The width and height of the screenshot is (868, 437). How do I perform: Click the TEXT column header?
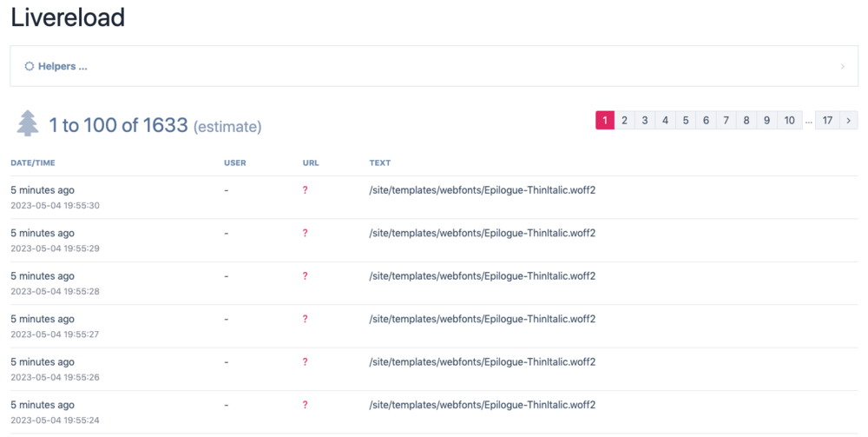click(379, 162)
